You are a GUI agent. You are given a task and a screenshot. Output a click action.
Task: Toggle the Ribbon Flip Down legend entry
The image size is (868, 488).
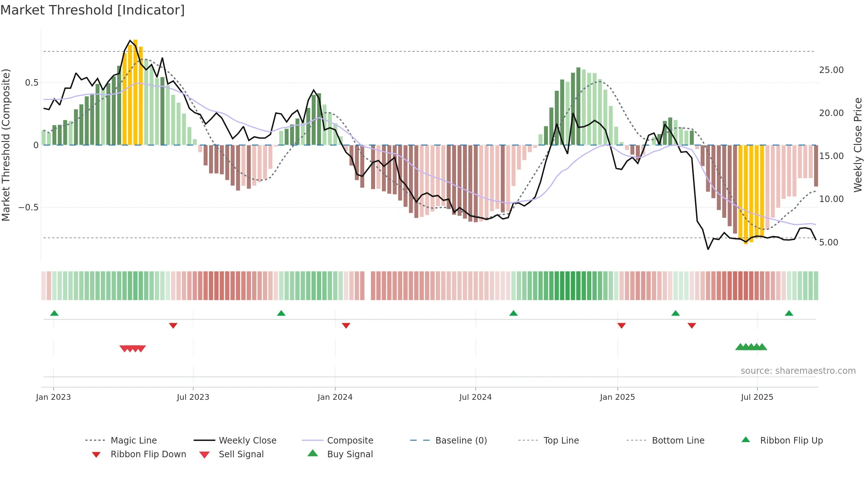click(x=139, y=454)
